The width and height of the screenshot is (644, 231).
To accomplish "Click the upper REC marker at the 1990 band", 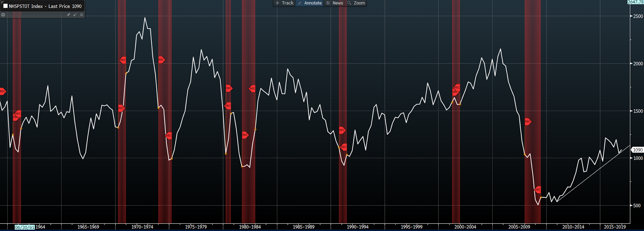I will (342, 130).
